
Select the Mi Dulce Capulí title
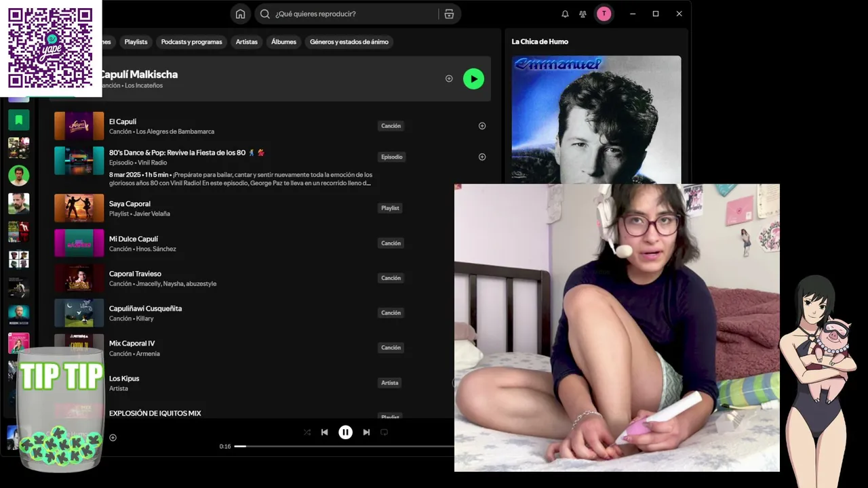click(134, 239)
